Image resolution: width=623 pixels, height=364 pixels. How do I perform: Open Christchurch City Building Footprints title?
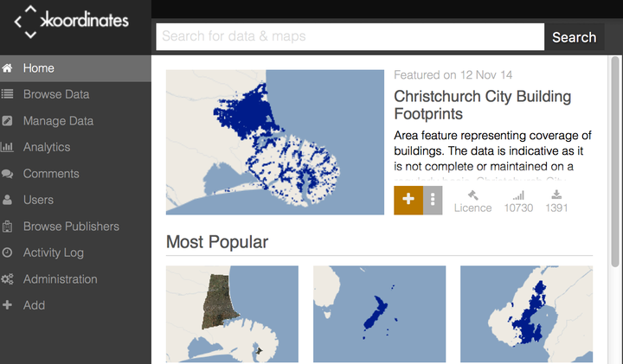482,105
